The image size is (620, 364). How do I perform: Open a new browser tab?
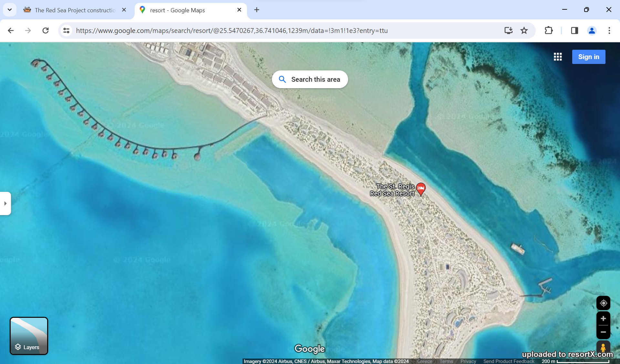click(257, 10)
